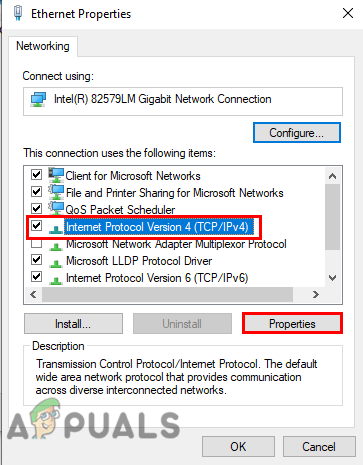The image size is (363, 465).
Task: Enable Microsoft Network Adapter Multiplexor Protocol checkbox
Action: [x=36, y=243]
